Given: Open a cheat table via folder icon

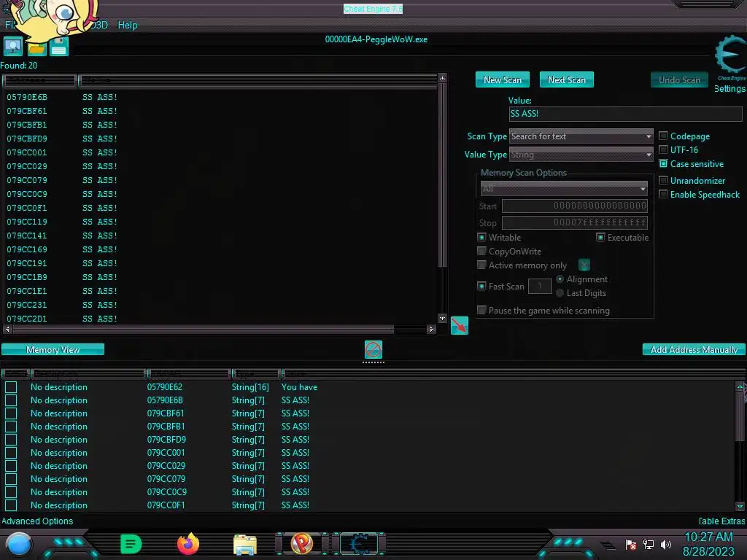Looking at the screenshot, I should click(x=36, y=47).
